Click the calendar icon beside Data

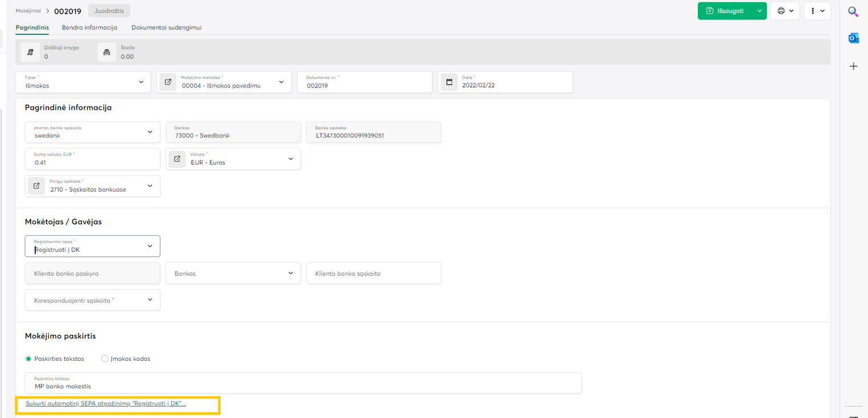click(449, 82)
